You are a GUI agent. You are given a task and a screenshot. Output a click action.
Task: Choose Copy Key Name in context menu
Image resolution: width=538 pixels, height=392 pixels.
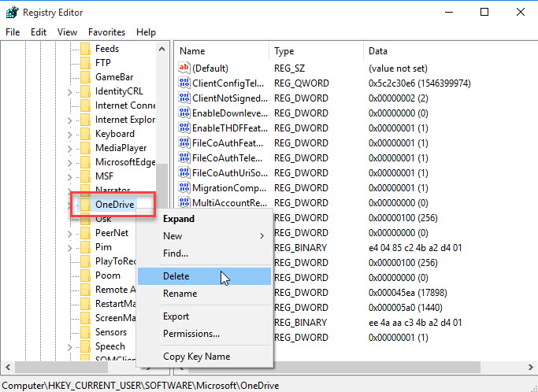click(x=204, y=357)
